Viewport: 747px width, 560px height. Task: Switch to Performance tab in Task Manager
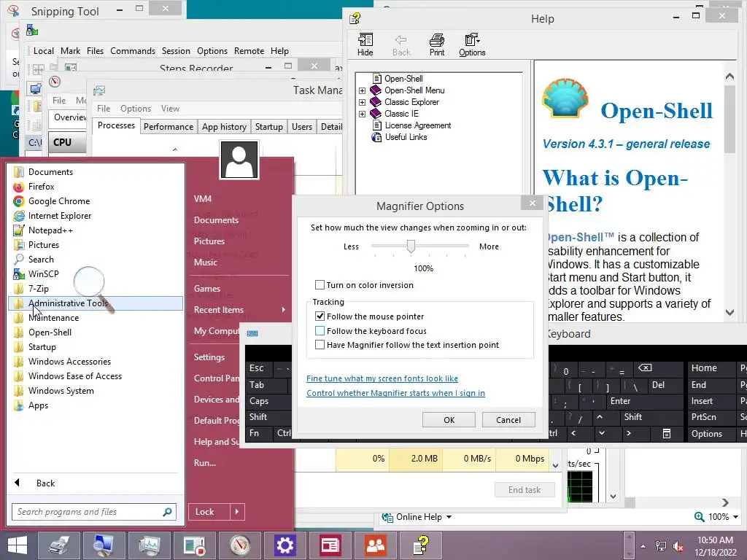coord(169,127)
